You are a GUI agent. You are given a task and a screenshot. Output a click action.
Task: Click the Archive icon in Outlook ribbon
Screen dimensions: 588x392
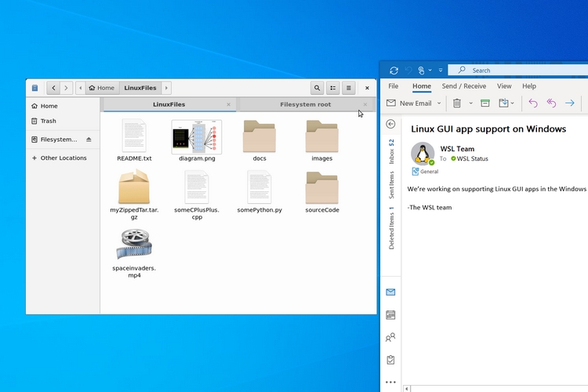[x=485, y=103]
